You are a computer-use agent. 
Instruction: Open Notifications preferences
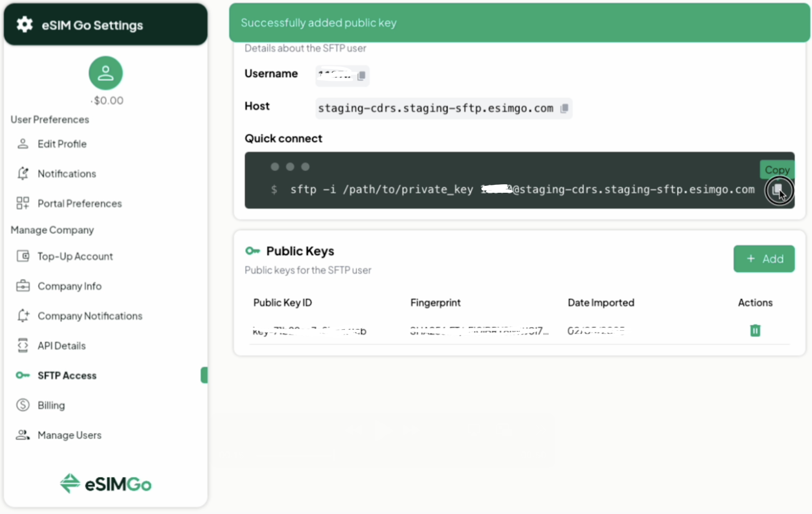[x=66, y=174]
